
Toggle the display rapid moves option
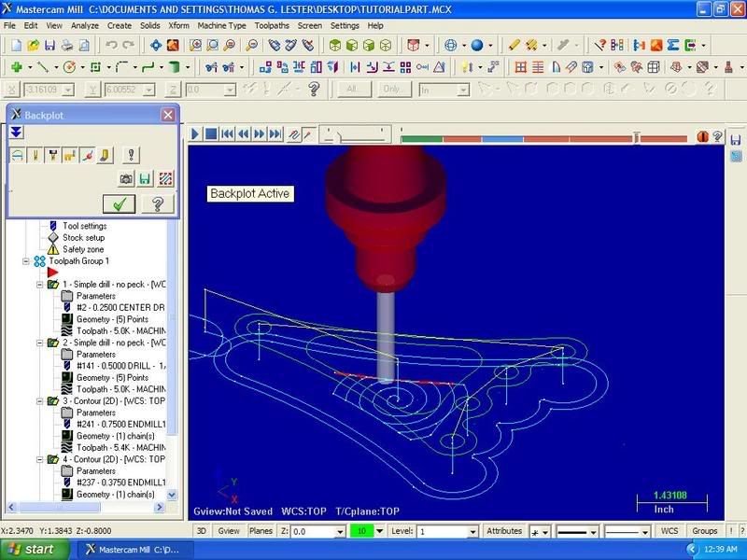70,155
